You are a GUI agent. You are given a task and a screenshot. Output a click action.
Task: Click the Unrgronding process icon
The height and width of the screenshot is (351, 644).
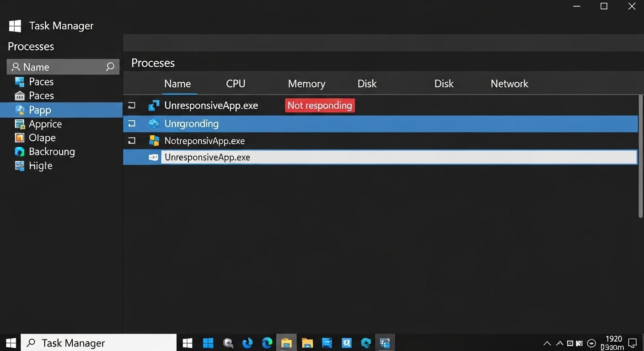click(x=153, y=123)
